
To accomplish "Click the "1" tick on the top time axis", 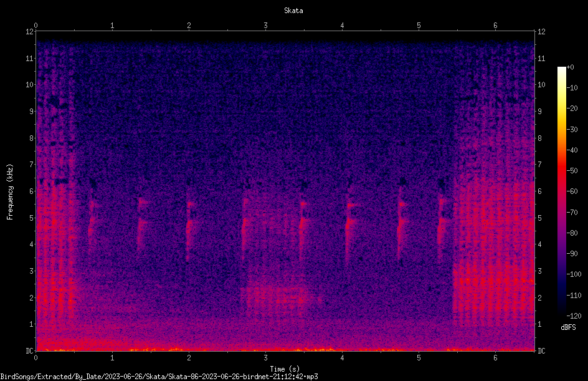I will pyautogui.click(x=112, y=26).
